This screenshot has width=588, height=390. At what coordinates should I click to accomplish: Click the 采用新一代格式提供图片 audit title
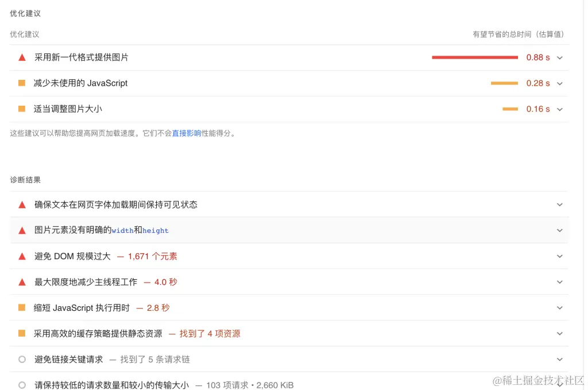click(82, 57)
